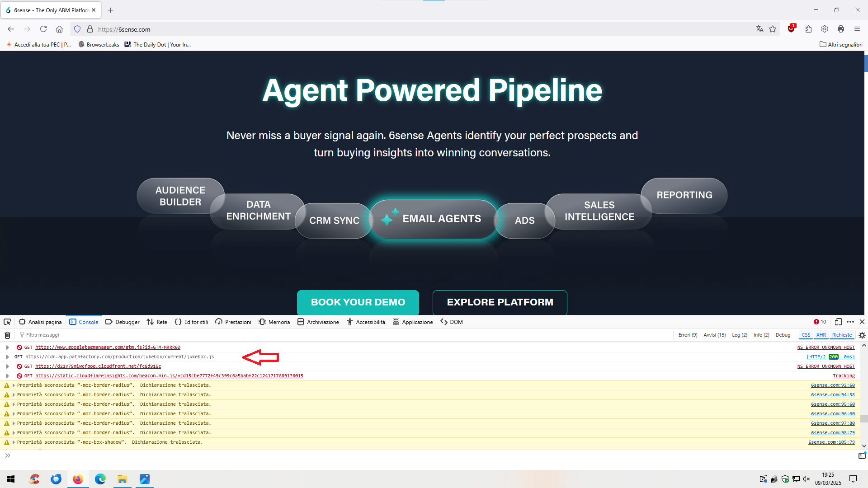Toggle the console split editor icon

point(862,456)
